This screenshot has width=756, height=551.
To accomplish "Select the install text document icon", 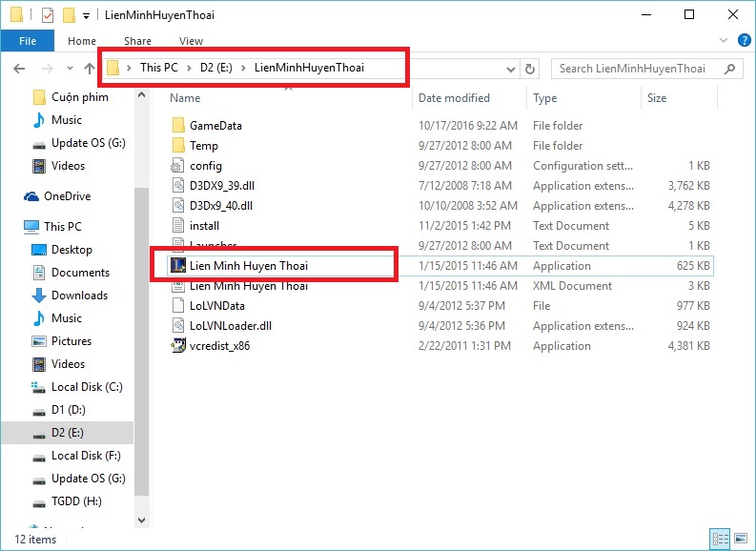I will 178,226.
